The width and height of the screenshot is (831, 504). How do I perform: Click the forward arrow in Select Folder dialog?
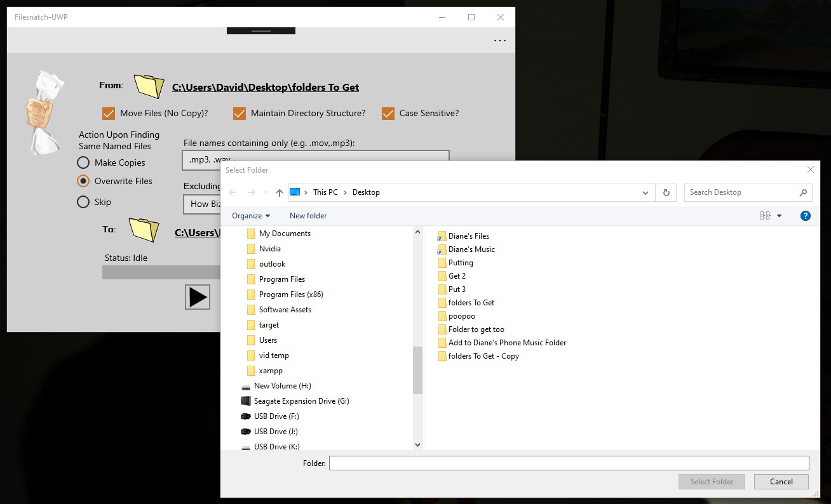[252, 192]
